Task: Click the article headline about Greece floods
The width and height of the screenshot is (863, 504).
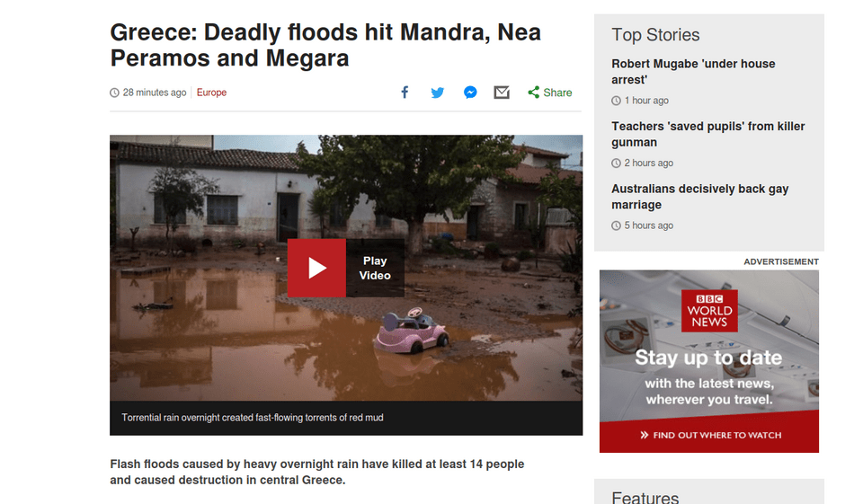Action: (325, 45)
